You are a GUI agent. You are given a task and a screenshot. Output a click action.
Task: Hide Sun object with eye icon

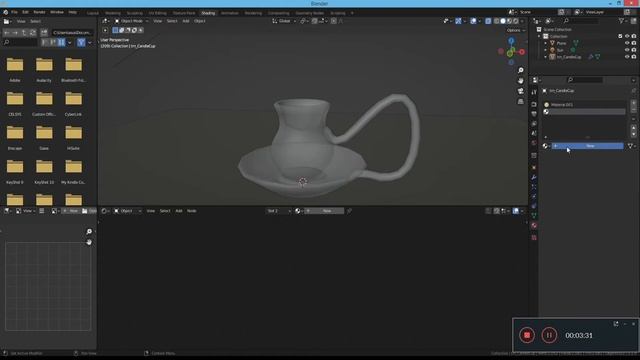coord(627,50)
